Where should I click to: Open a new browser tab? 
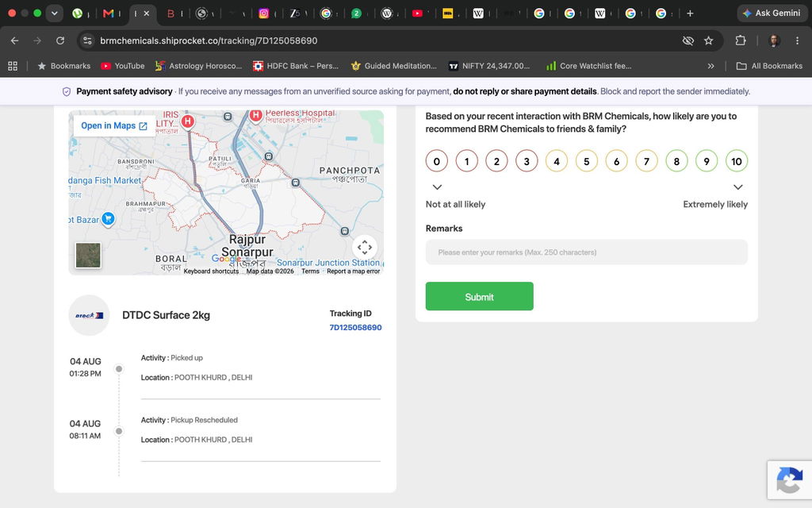tap(690, 13)
